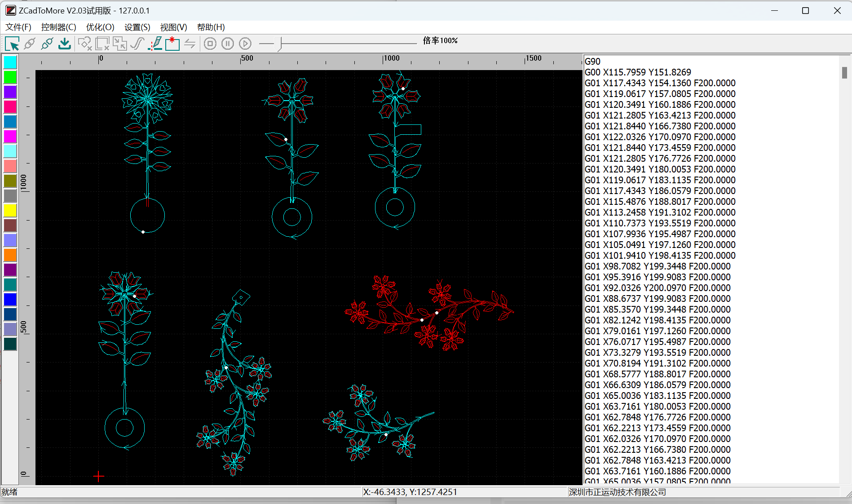Click the curve smoothing S-shaped icon

137,44
